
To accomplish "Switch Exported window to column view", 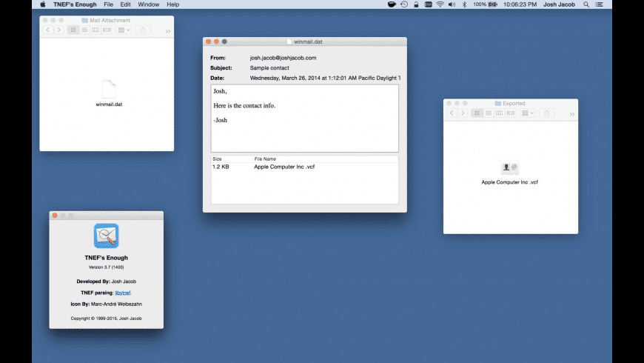I will 499,113.
